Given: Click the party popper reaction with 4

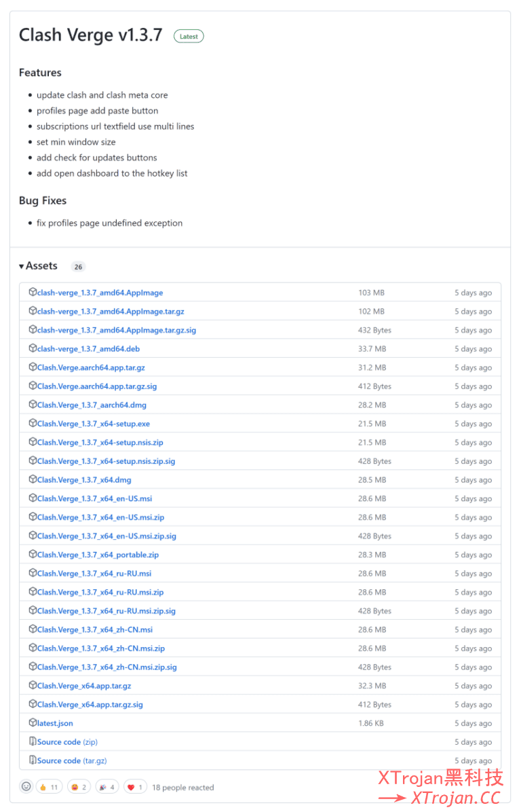Looking at the screenshot, I should point(107,788).
